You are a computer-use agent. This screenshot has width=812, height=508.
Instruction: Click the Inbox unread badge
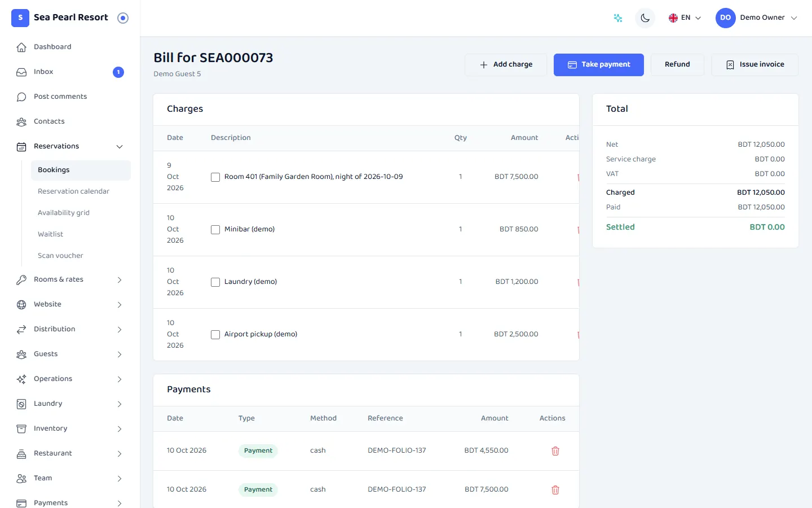coord(118,72)
